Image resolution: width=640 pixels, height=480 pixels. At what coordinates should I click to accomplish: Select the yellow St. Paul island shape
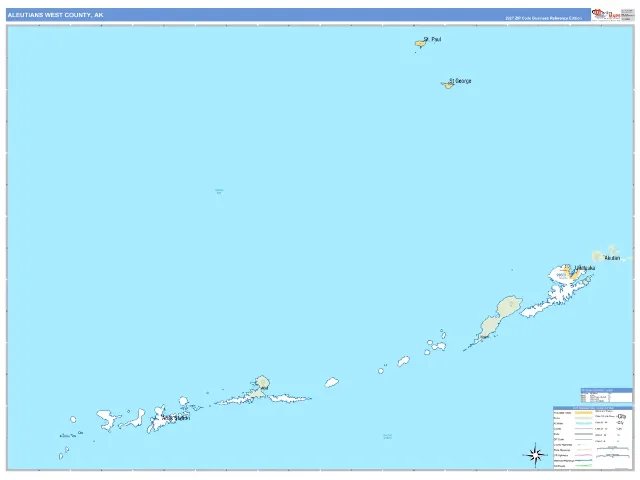(421, 43)
